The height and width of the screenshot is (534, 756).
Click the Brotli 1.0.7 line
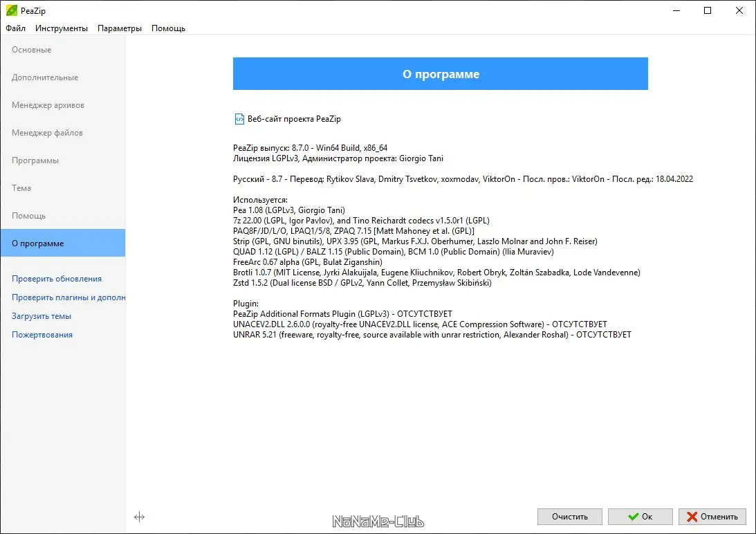coord(436,272)
